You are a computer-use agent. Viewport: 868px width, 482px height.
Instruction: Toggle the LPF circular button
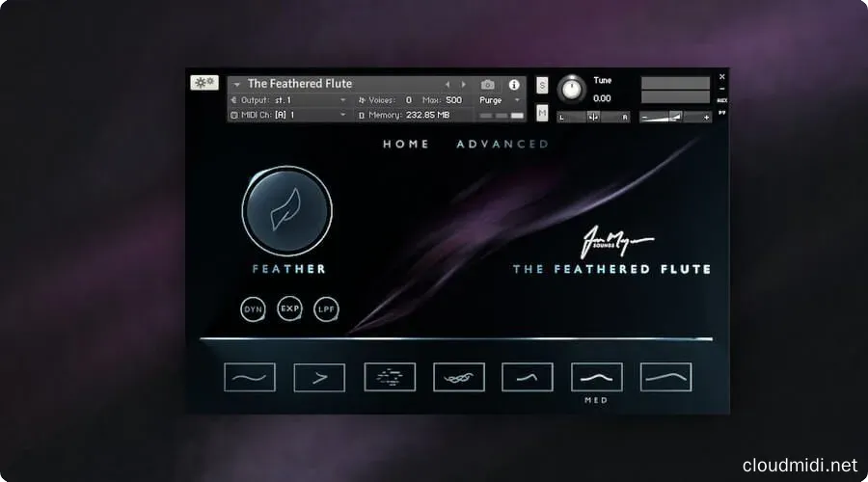tap(326, 309)
